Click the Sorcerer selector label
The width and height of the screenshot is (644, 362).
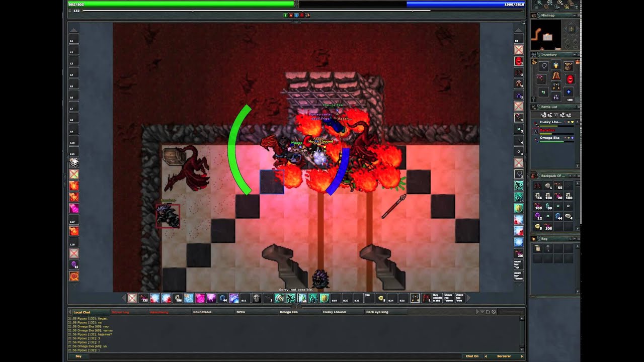pyautogui.click(x=504, y=356)
